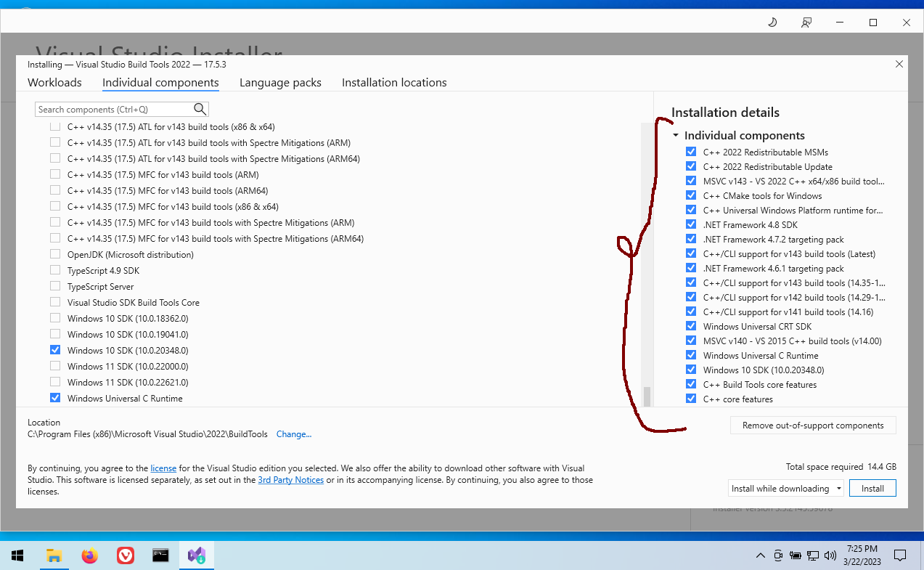Collapse the Individual components section
Image resolution: width=924 pixels, height=570 pixels.
tap(676, 136)
